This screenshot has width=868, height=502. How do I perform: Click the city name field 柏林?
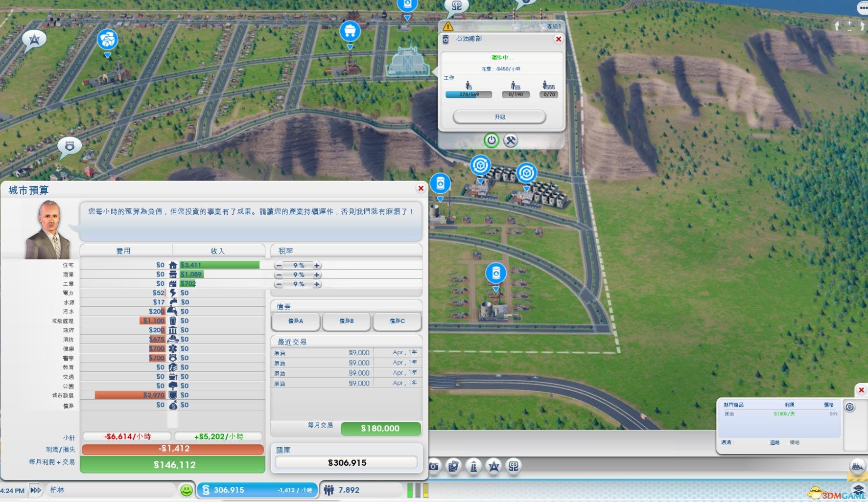coord(110,490)
